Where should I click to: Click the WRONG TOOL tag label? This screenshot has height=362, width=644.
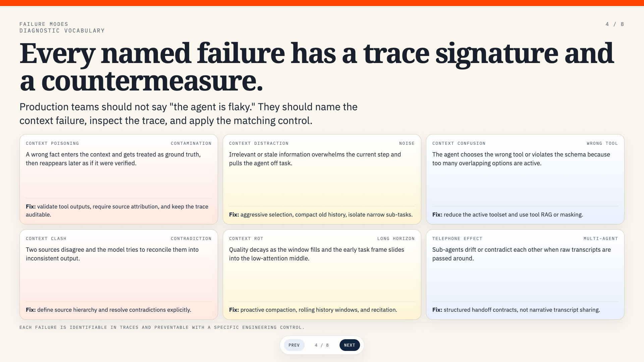602,143
